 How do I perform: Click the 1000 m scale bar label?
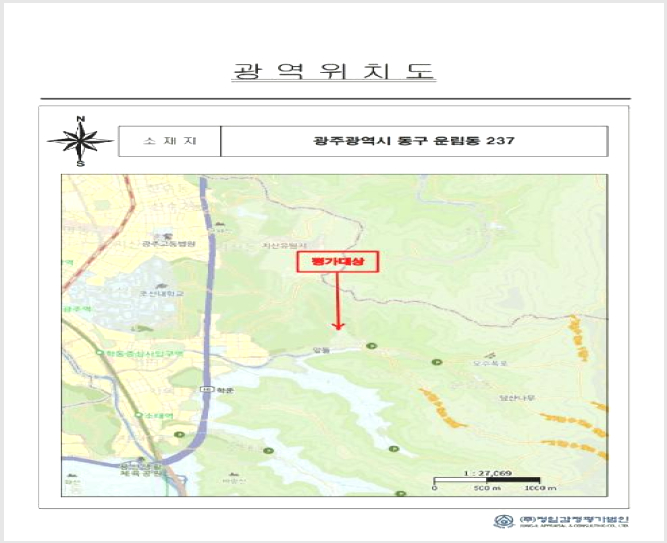tap(540, 488)
